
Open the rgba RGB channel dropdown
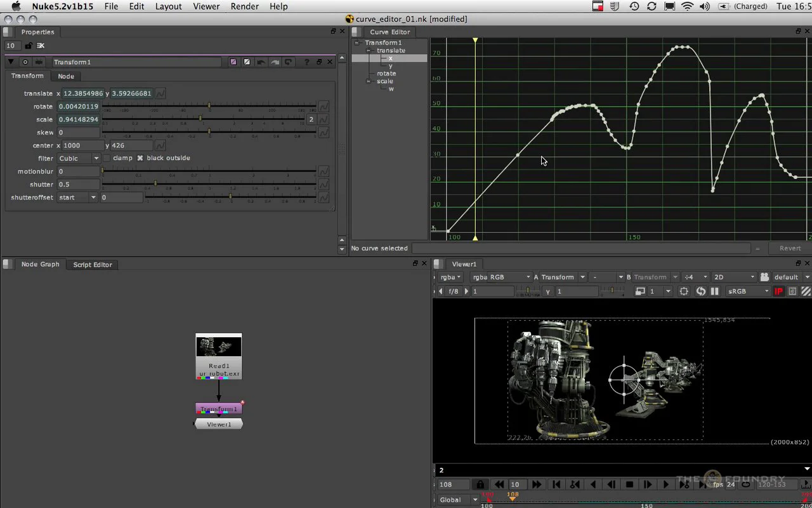point(501,277)
